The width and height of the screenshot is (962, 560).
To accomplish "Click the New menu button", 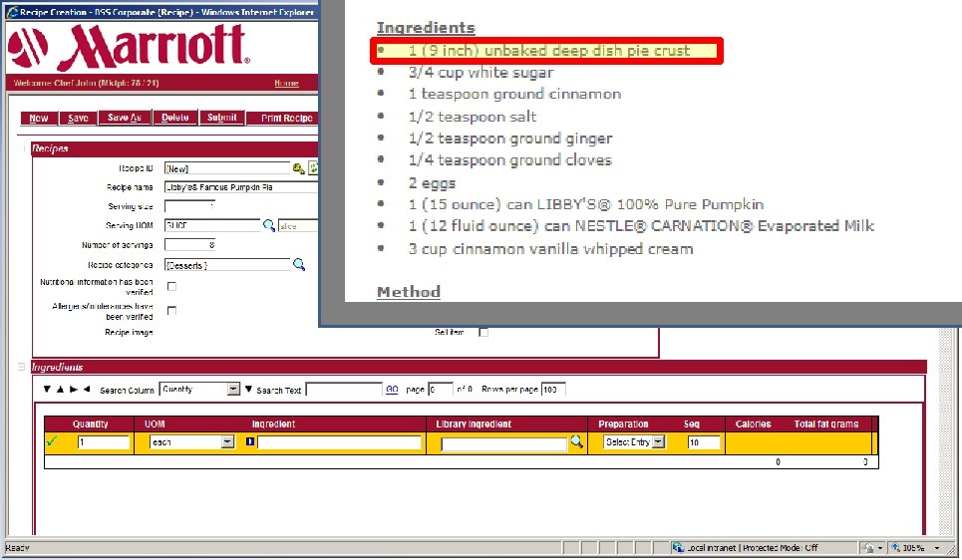I will coord(39,118).
